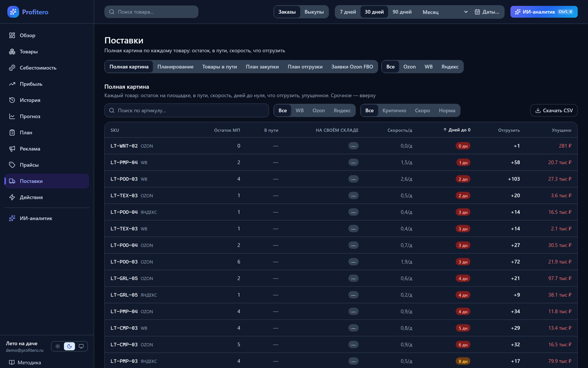The image size is (588, 368).
Task: Click the 8 дн orange badge
Action: [x=463, y=361]
